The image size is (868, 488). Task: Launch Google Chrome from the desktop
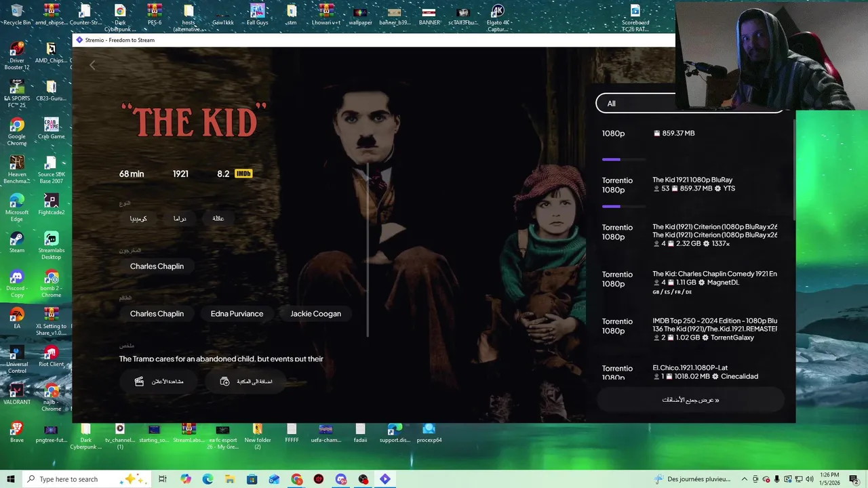17,131
